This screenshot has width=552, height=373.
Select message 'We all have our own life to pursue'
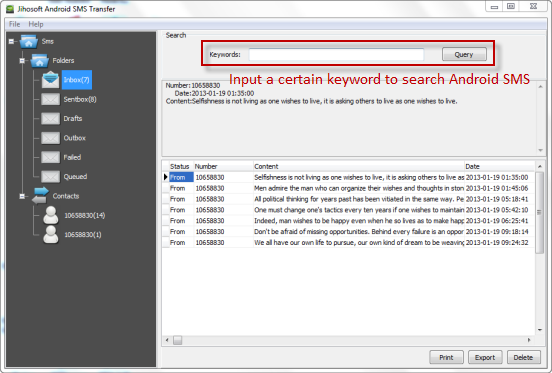(x=349, y=243)
